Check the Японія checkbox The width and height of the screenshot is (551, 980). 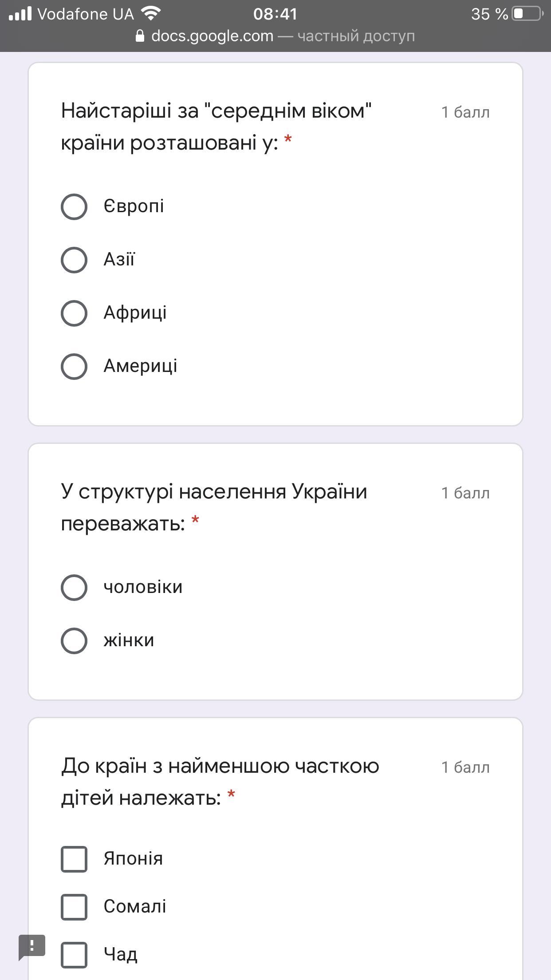(74, 859)
